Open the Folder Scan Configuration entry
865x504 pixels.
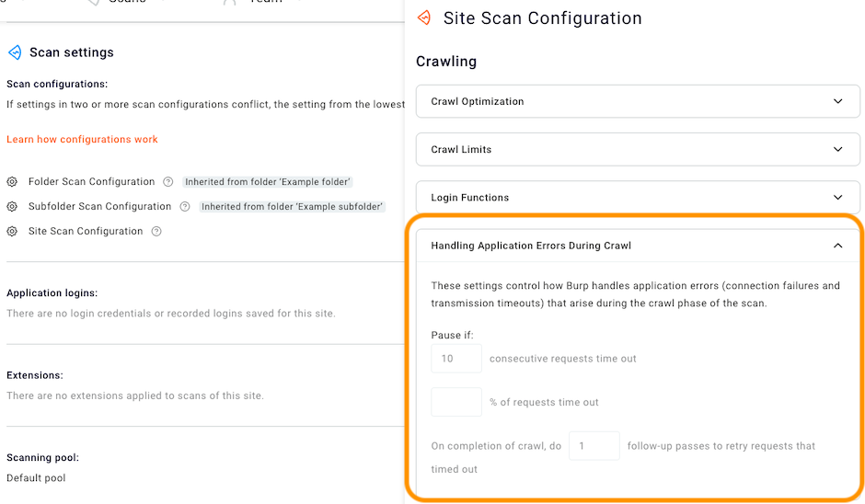pos(91,182)
